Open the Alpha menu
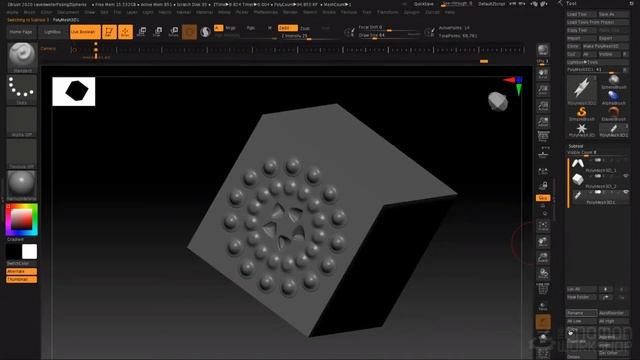The height and width of the screenshot is (360, 640). (12, 12)
